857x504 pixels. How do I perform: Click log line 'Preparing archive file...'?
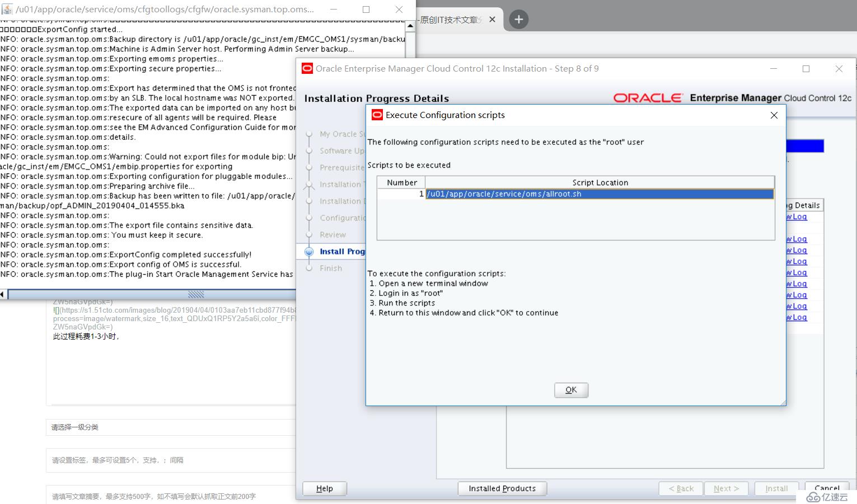[x=152, y=186]
